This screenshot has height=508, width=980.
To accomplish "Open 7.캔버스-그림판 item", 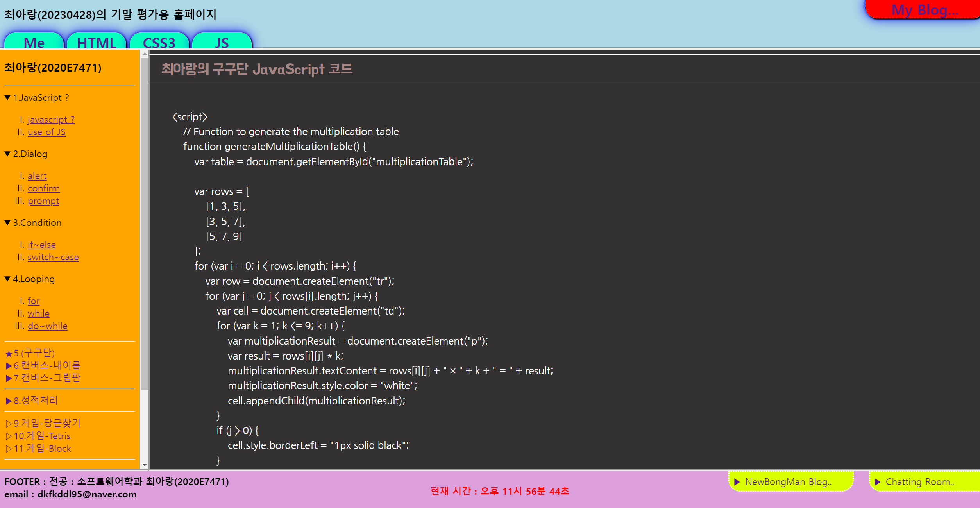I will 44,378.
